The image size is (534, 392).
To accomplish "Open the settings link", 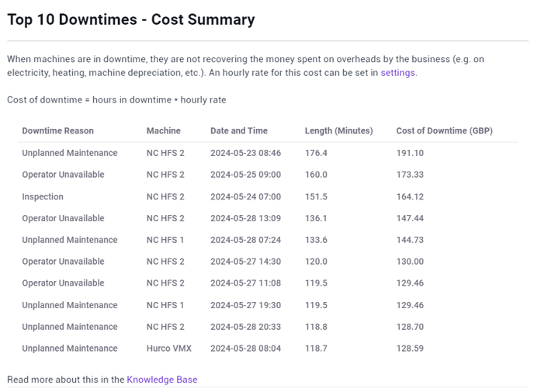I will pyautogui.click(x=397, y=73).
